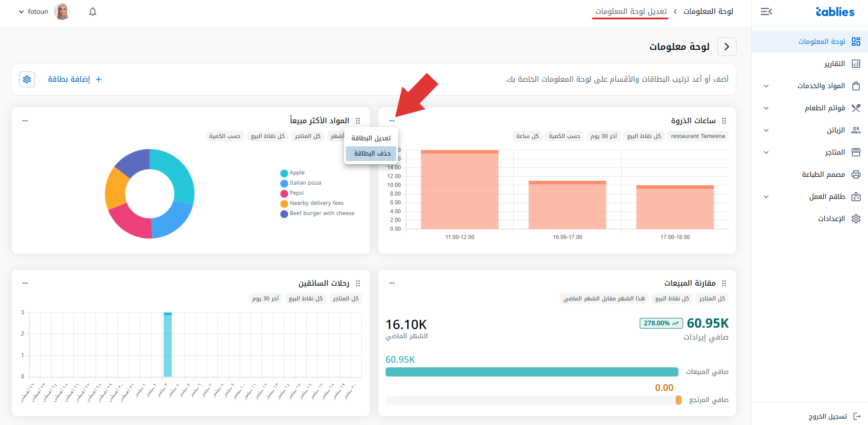Screen dimensions: 868x425
Task: Click حسب الكمية tag on المواد الأكثر مبيعاً
Action: (225, 136)
